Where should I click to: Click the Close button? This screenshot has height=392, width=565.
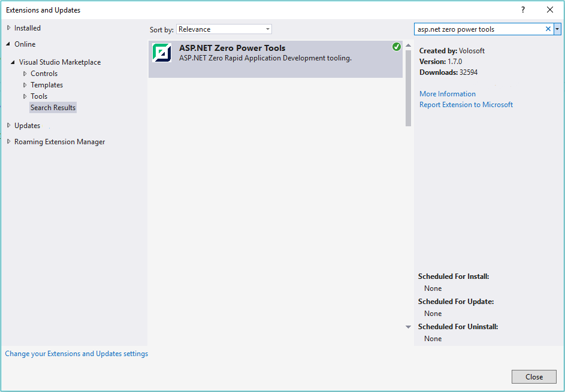click(x=534, y=377)
